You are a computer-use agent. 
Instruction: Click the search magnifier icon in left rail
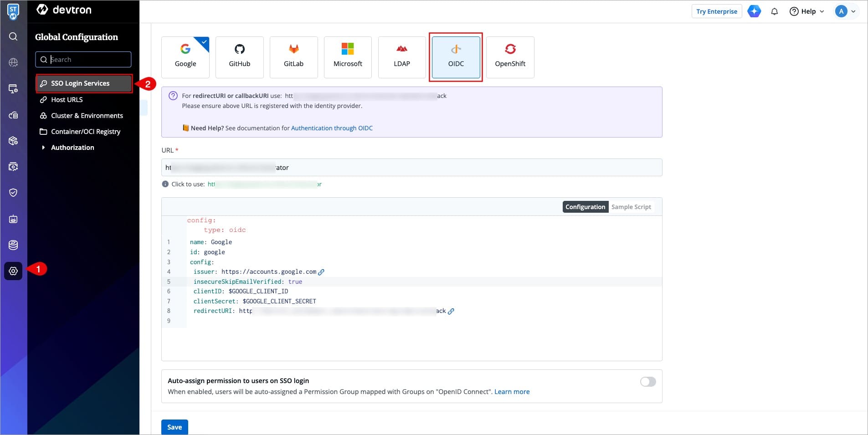13,36
